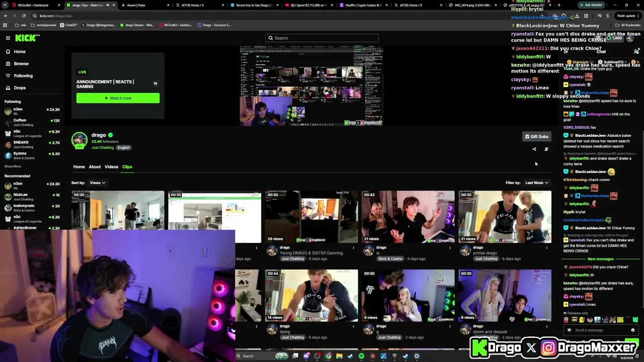This screenshot has width=644, height=362.
Task: Open Drops in the left sidebar
Action: pos(20,88)
